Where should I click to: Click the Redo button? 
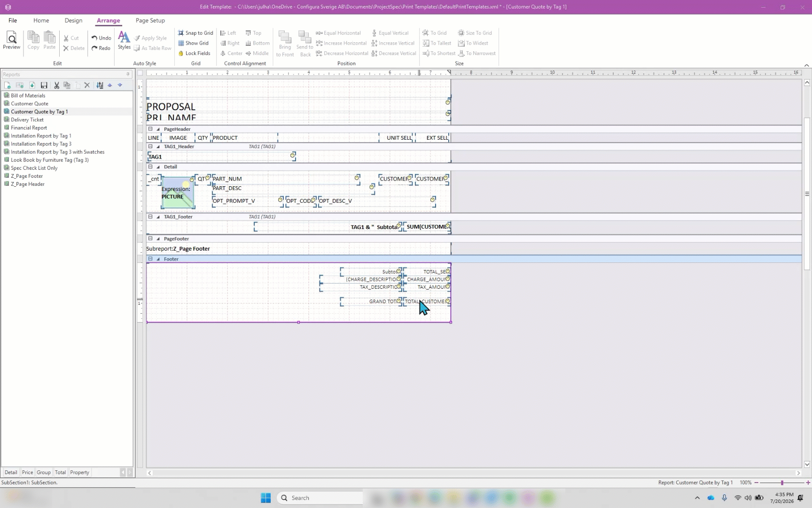[x=101, y=48]
